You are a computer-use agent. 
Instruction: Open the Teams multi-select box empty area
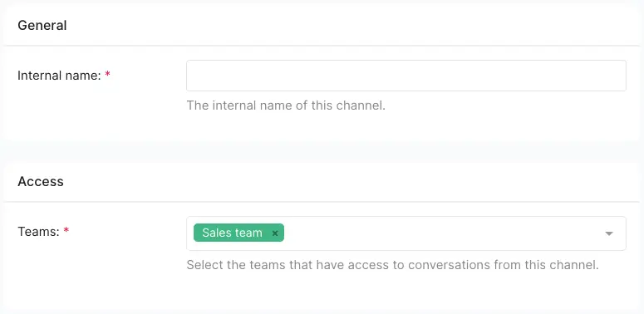click(x=444, y=233)
